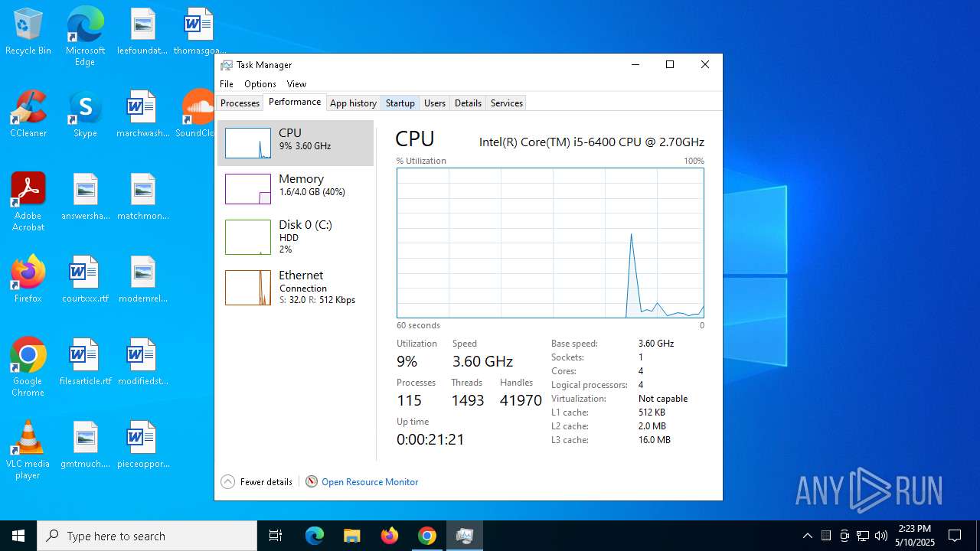Open the View menu
This screenshot has width=980, height=551.
[296, 84]
